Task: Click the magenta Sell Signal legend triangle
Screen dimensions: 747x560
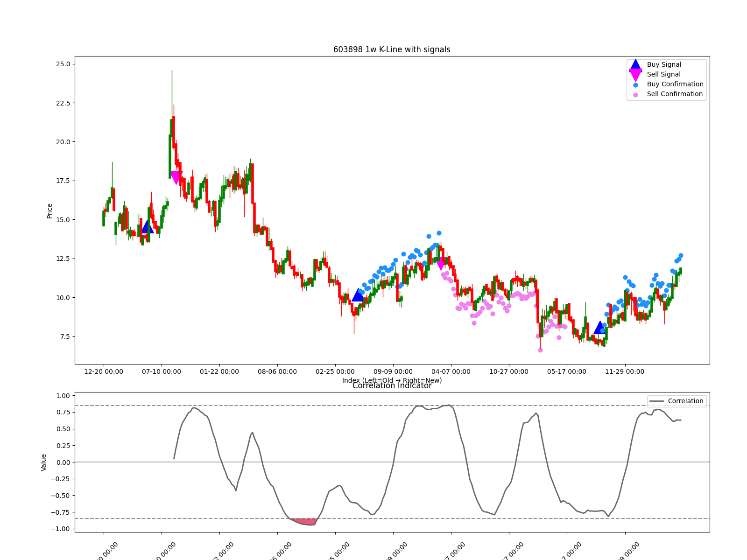Action: (x=635, y=75)
